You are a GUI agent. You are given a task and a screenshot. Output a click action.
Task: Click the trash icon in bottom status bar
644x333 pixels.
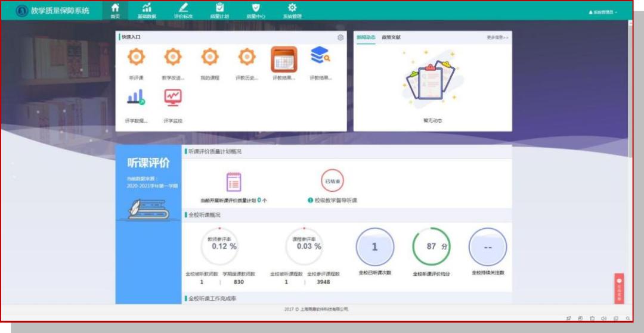(x=592, y=318)
